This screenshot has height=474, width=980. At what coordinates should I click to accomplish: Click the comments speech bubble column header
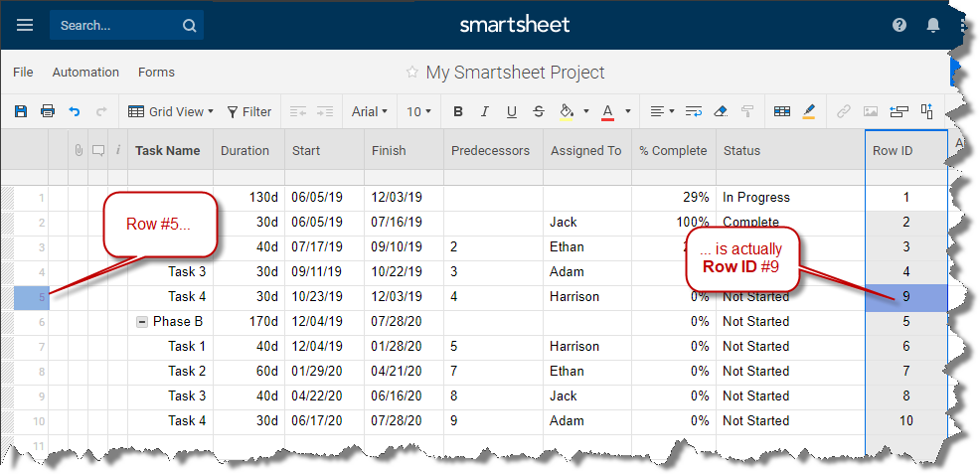(x=98, y=150)
